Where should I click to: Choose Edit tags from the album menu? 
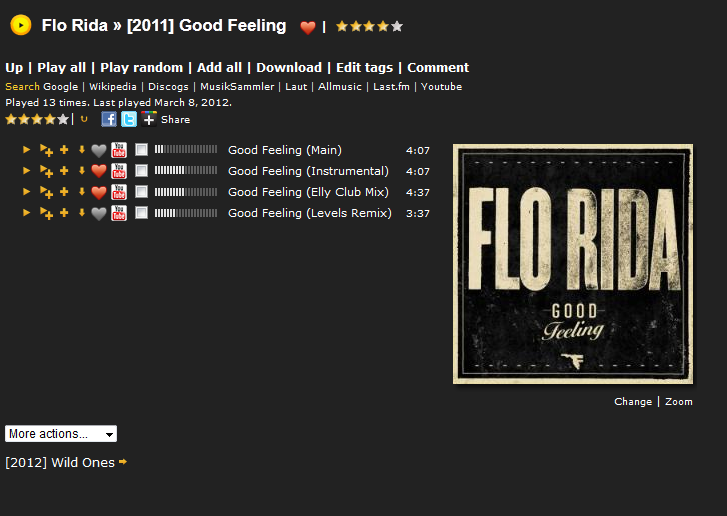(364, 68)
